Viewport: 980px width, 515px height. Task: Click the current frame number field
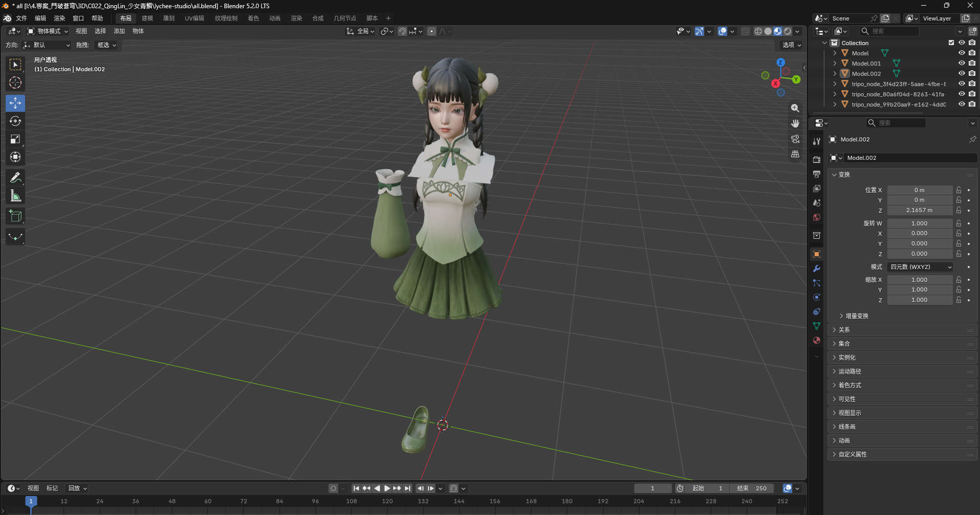click(x=653, y=488)
